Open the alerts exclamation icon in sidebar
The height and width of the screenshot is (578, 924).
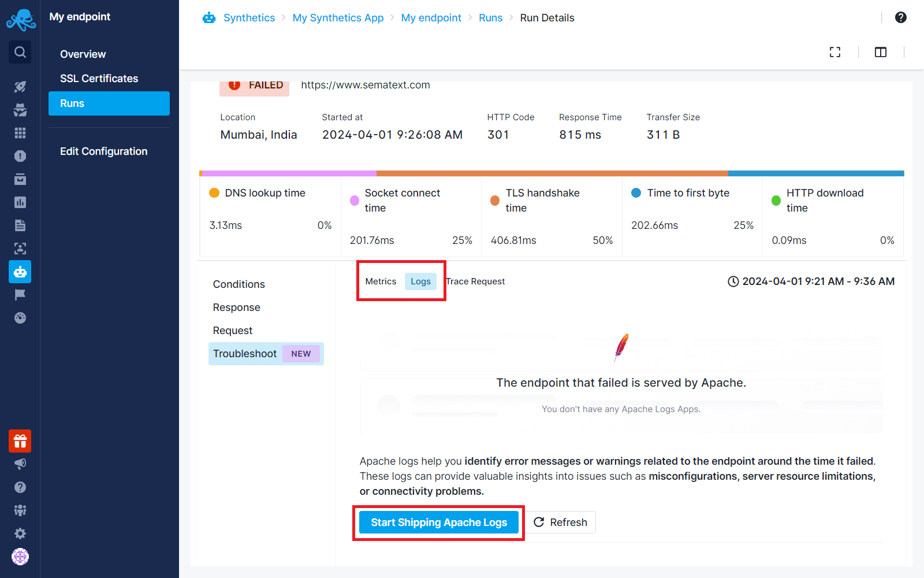[20, 156]
